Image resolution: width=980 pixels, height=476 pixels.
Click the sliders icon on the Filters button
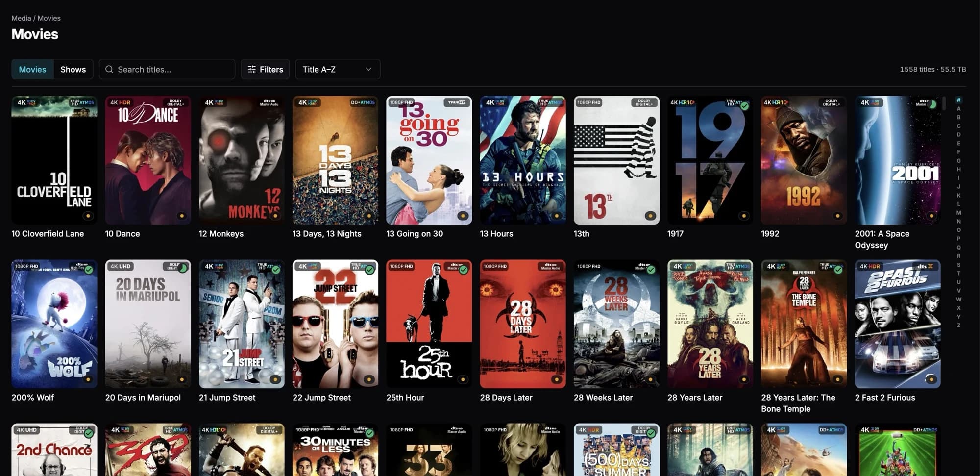click(252, 69)
